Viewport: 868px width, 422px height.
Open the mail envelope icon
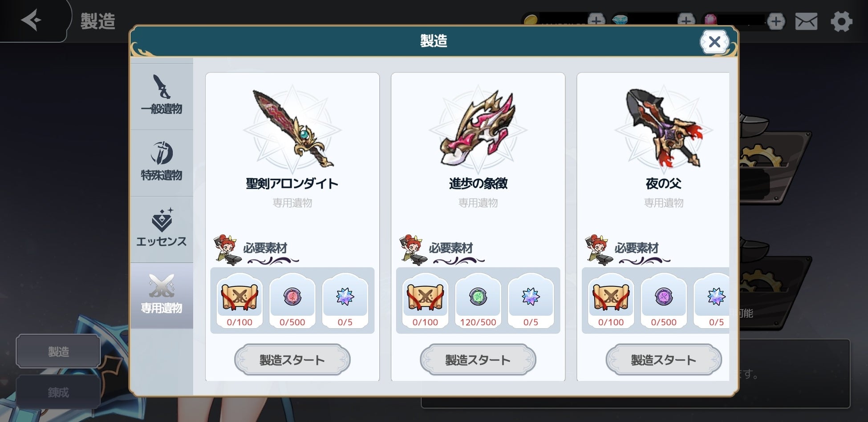(806, 21)
